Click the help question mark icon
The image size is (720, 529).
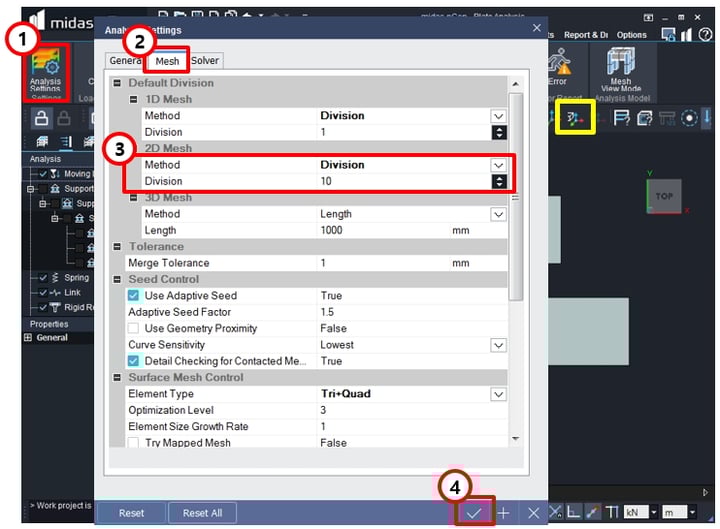(x=705, y=34)
